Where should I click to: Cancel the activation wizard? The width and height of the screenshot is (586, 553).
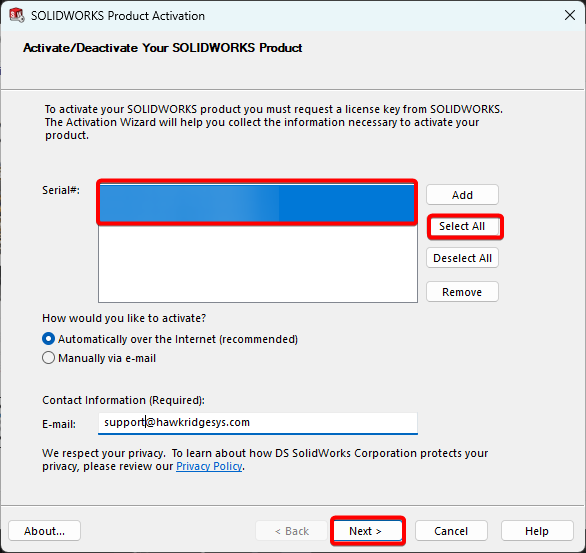(x=451, y=531)
